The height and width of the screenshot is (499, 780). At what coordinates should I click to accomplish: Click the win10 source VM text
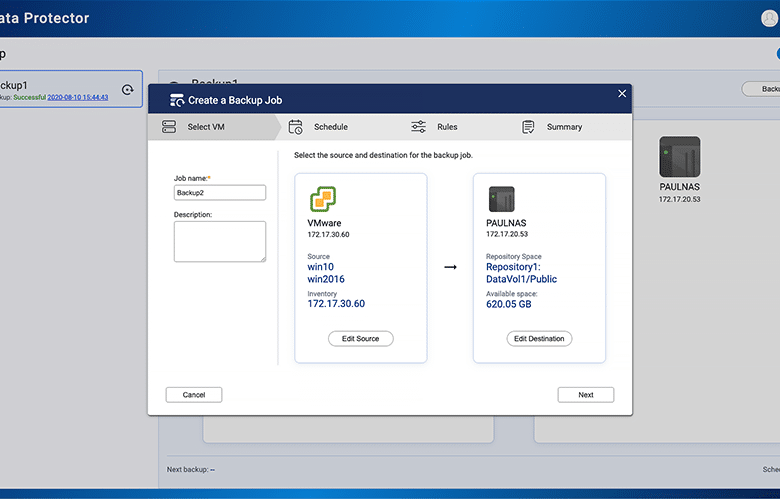(x=320, y=267)
